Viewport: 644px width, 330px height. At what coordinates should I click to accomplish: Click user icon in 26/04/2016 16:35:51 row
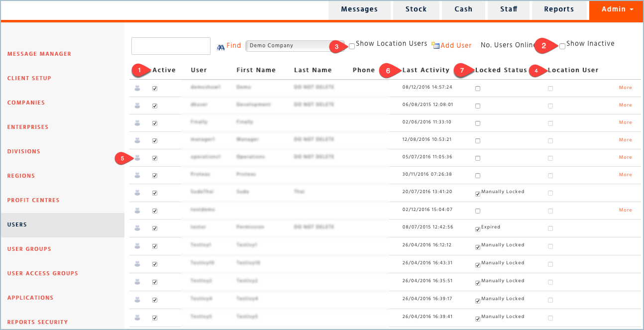pos(137,282)
